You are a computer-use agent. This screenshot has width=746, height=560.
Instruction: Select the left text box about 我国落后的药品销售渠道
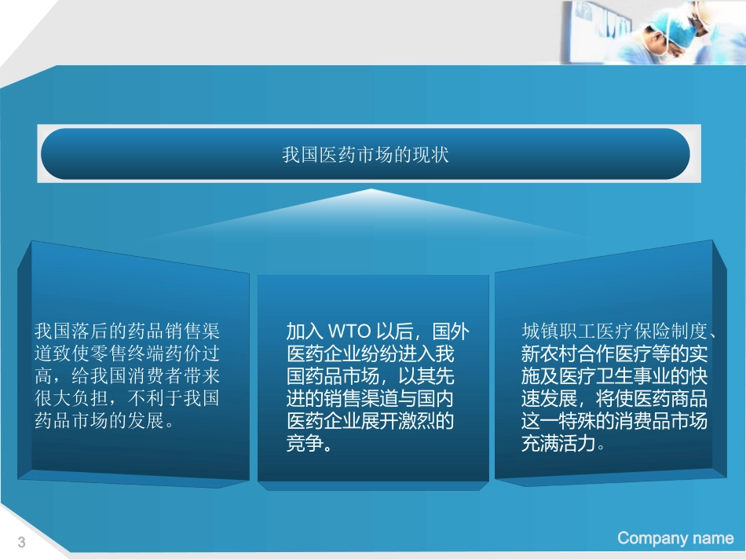[127, 375]
